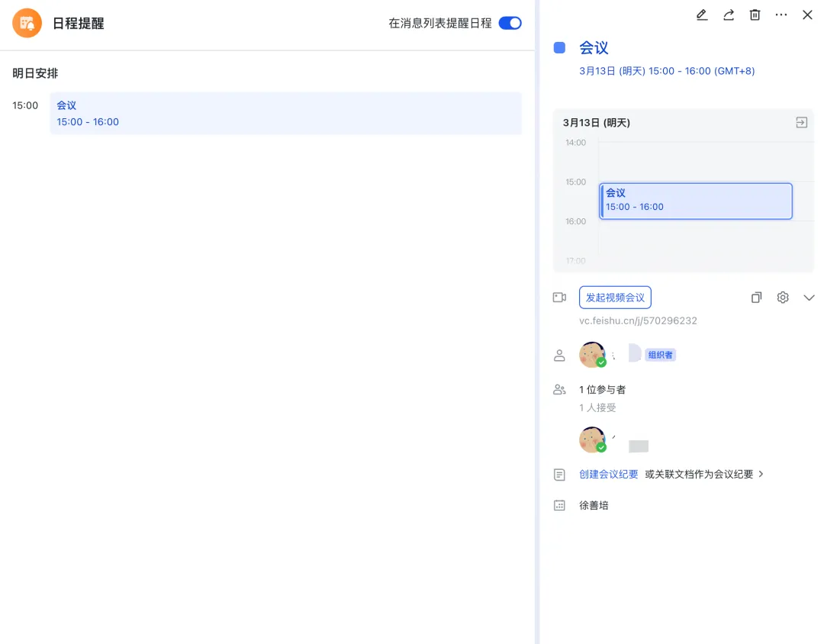This screenshot has height=644, width=824.
Task: Click the 会议 title in detail panel
Action: click(x=594, y=48)
